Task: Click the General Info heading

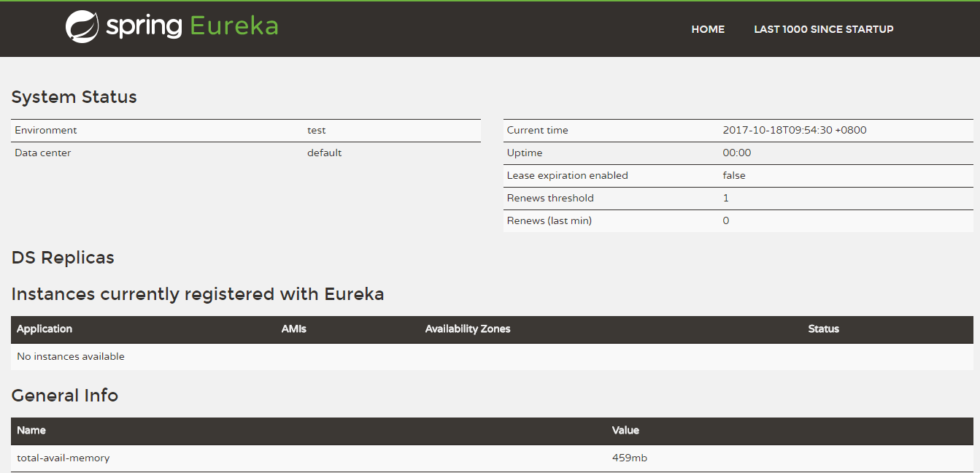Action: tap(65, 396)
